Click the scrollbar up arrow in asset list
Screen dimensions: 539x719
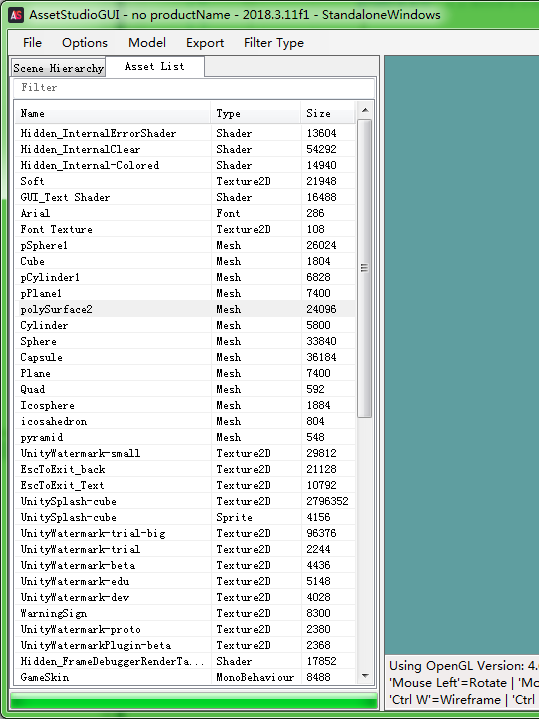tap(365, 110)
